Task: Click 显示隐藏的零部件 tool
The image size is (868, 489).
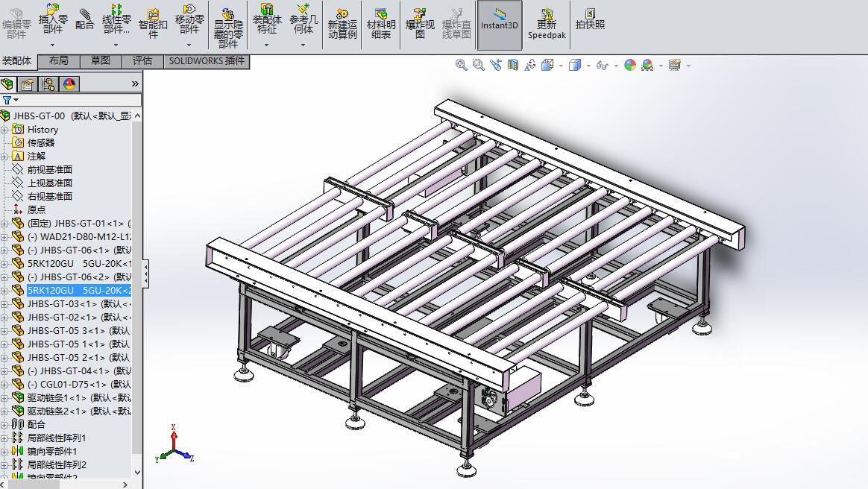Action: click(228, 28)
